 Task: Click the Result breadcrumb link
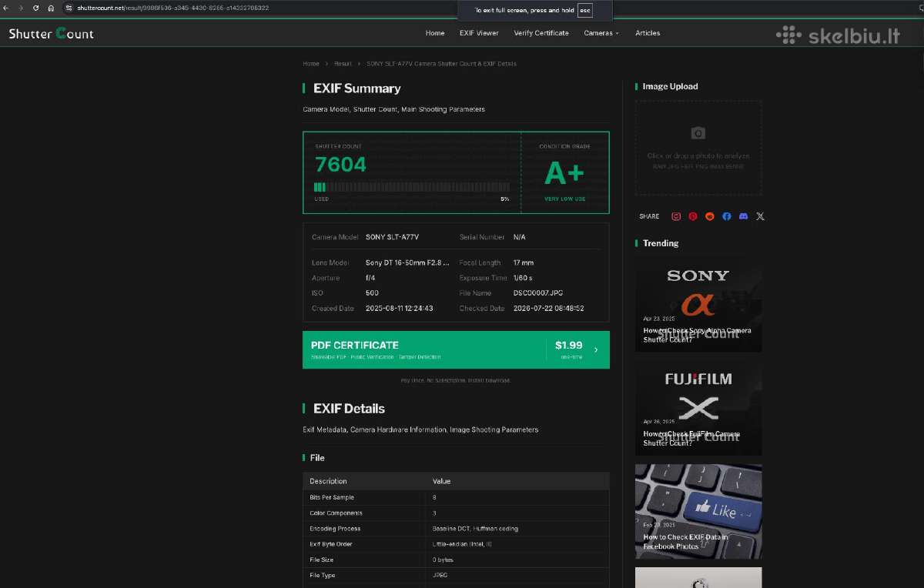[x=343, y=64]
